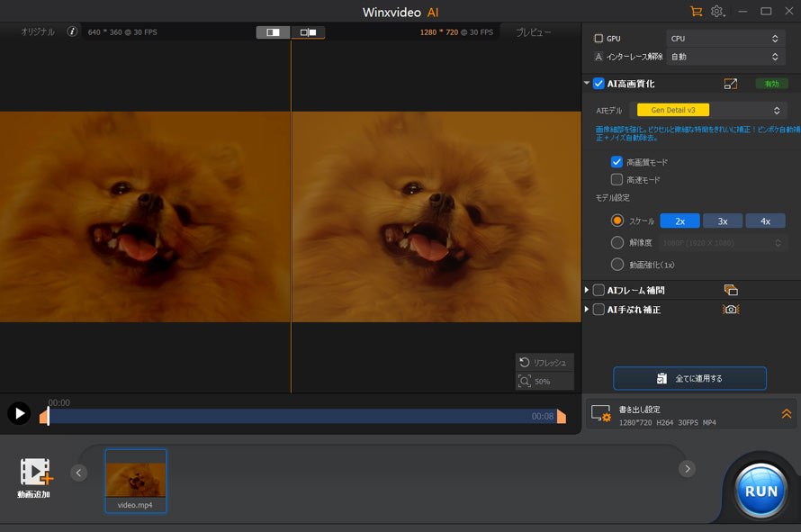Click the AI高画質化 compare icon

[730, 84]
